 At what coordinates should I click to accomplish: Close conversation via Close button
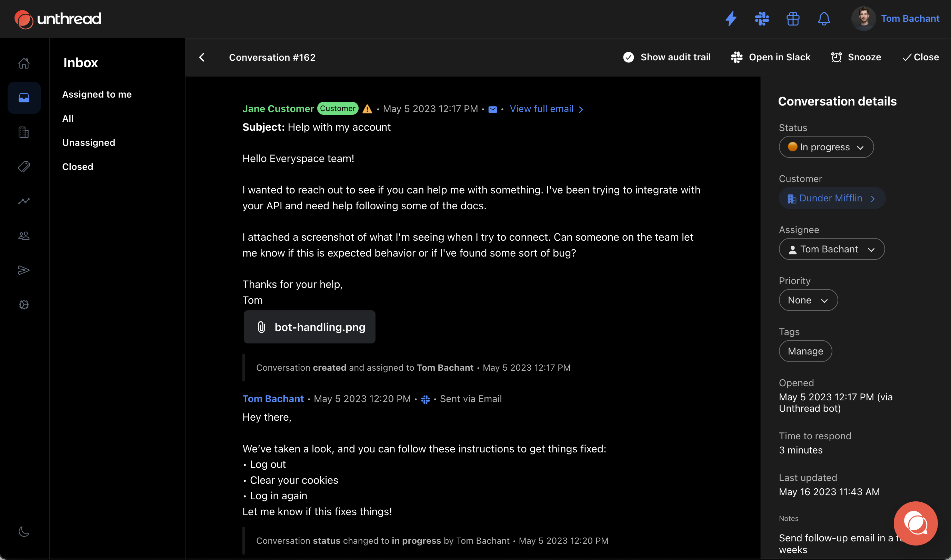(920, 57)
